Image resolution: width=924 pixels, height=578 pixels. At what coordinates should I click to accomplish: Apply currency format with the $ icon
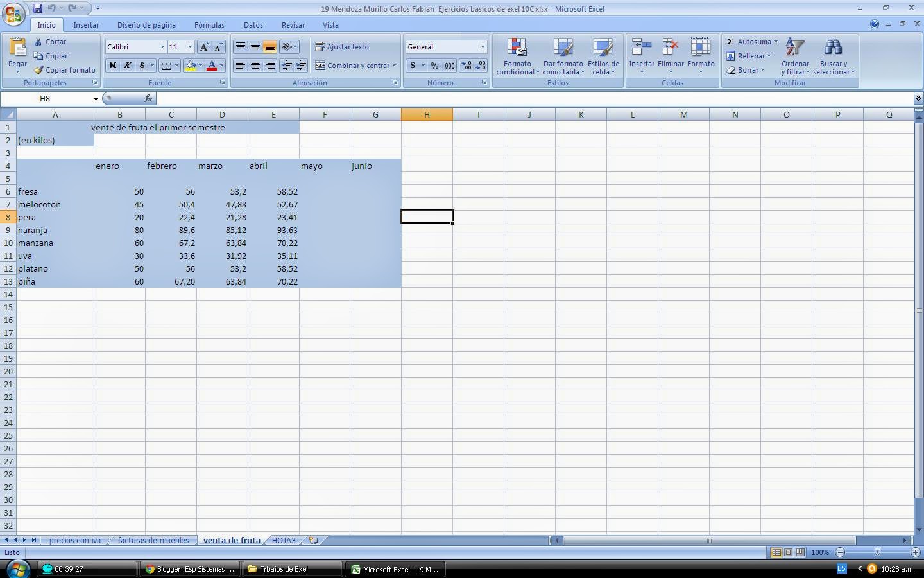click(413, 65)
